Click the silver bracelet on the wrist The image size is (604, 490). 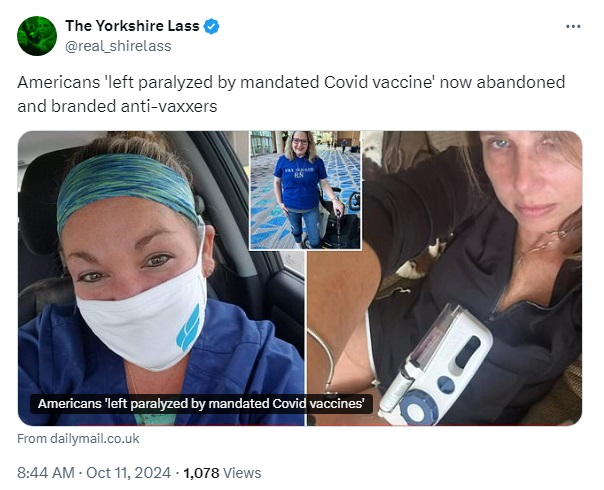[325, 358]
